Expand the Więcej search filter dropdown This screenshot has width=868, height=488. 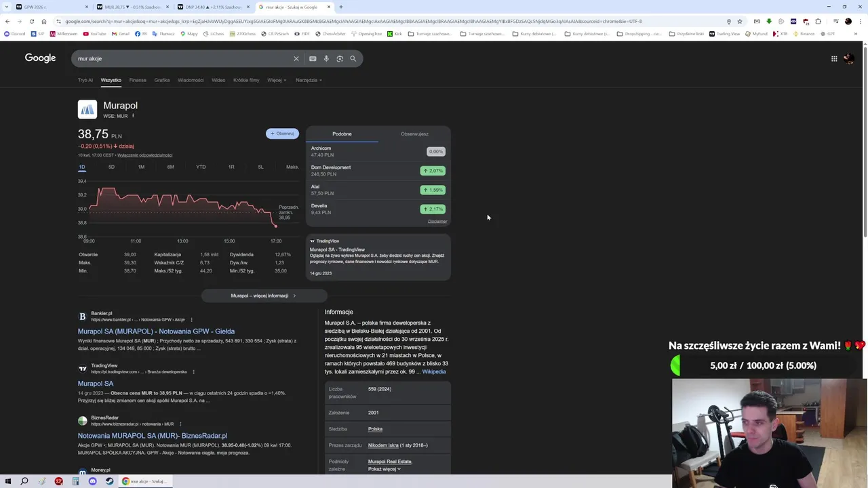click(x=277, y=80)
